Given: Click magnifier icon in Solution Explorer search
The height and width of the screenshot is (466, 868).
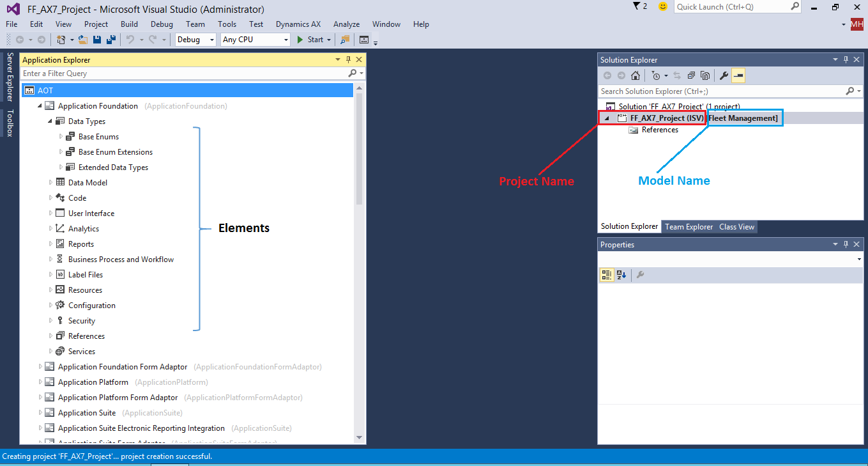Looking at the screenshot, I should (849, 91).
